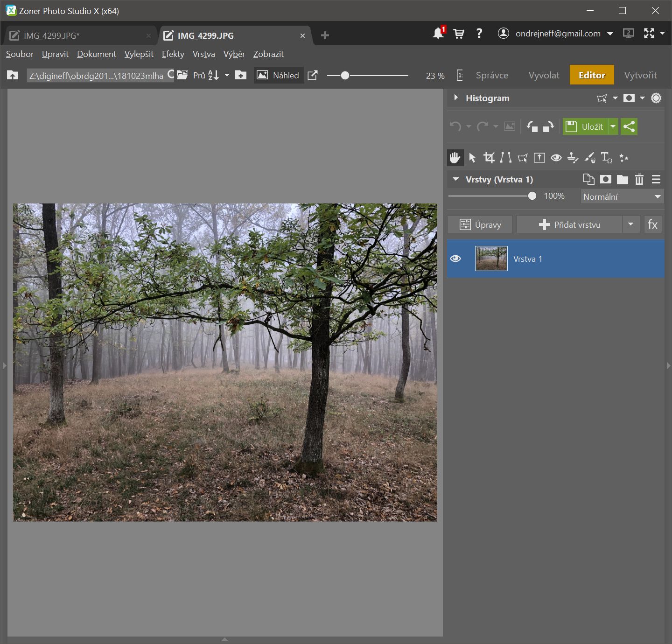Click the Přidat vrstvu button

569,224
